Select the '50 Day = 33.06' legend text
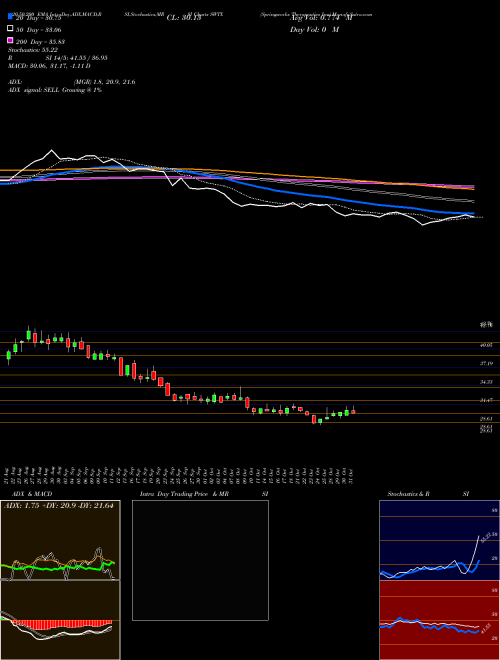Viewport: 500px width, 660px height. pyautogui.click(x=39, y=30)
